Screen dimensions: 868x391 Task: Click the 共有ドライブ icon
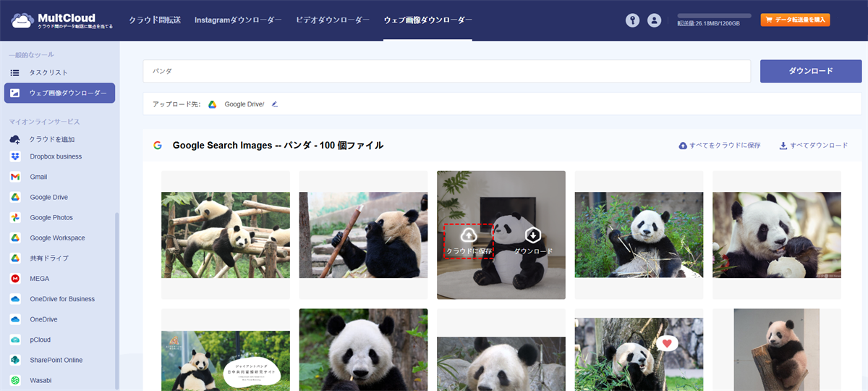tap(14, 258)
